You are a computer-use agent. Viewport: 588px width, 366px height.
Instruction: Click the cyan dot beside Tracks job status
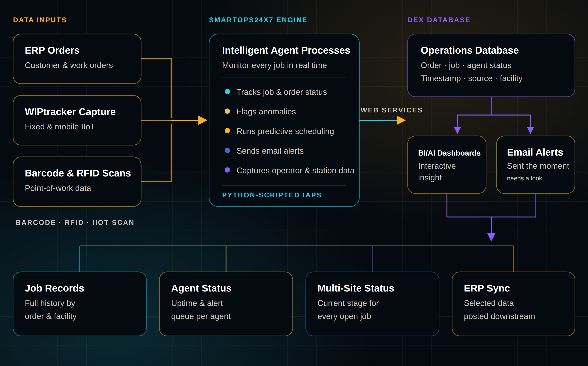point(227,91)
